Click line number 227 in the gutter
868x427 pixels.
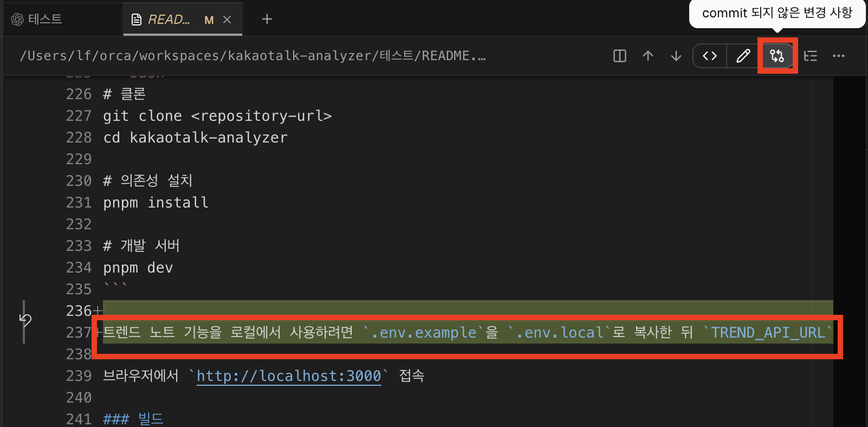point(79,116)
